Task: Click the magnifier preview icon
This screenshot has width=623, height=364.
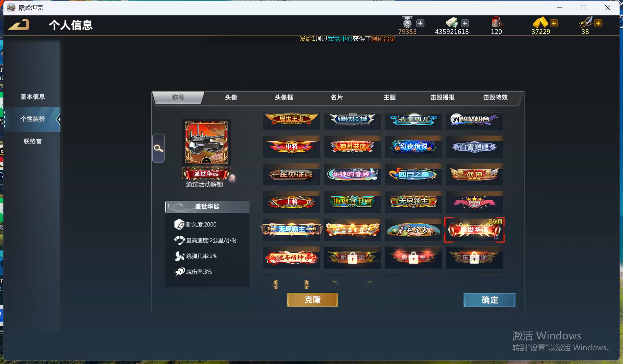Action: (158, 148)
